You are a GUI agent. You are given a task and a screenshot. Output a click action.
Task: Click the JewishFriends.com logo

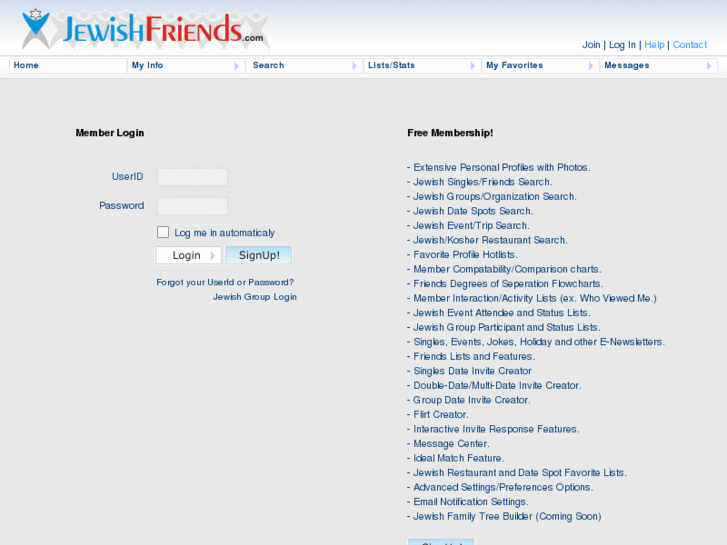146,29
